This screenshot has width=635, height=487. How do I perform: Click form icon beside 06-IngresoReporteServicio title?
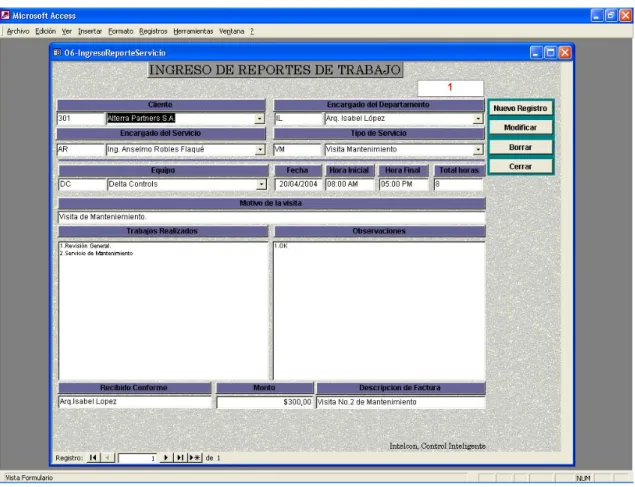click(x=57, y=53)
